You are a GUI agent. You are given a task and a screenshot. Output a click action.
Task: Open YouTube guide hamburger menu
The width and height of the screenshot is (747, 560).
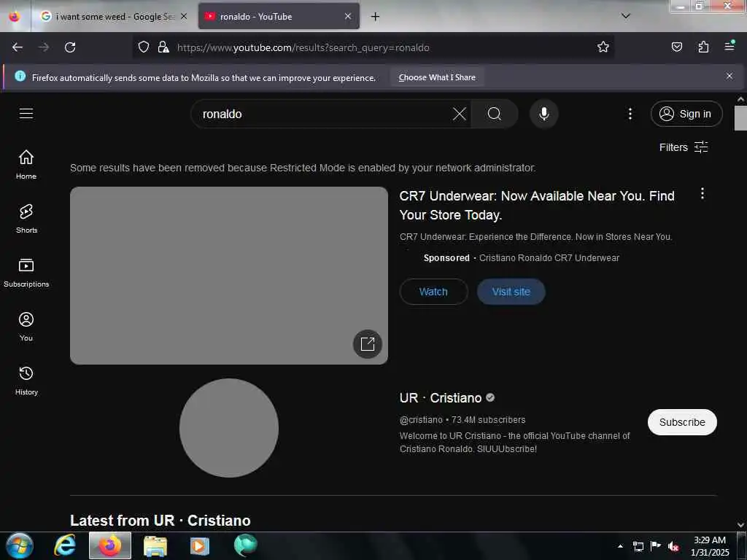click(x=26, y=113)
